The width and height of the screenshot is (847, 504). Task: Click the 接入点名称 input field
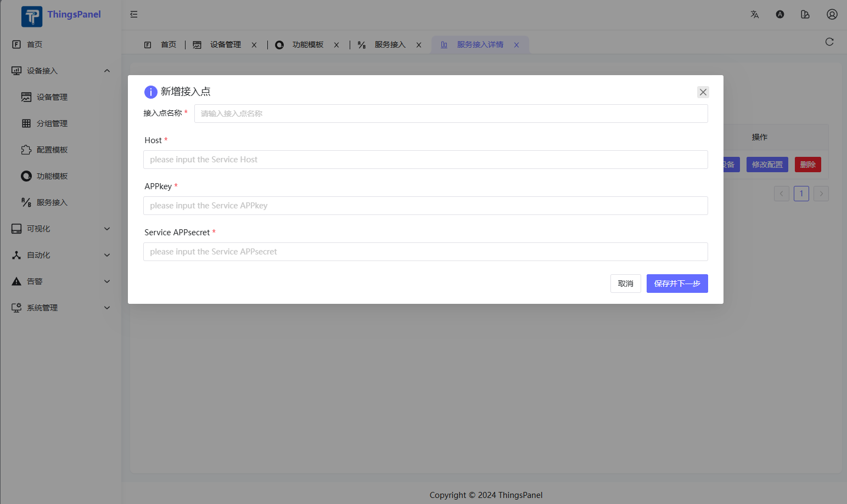click(x=450, y=114)
